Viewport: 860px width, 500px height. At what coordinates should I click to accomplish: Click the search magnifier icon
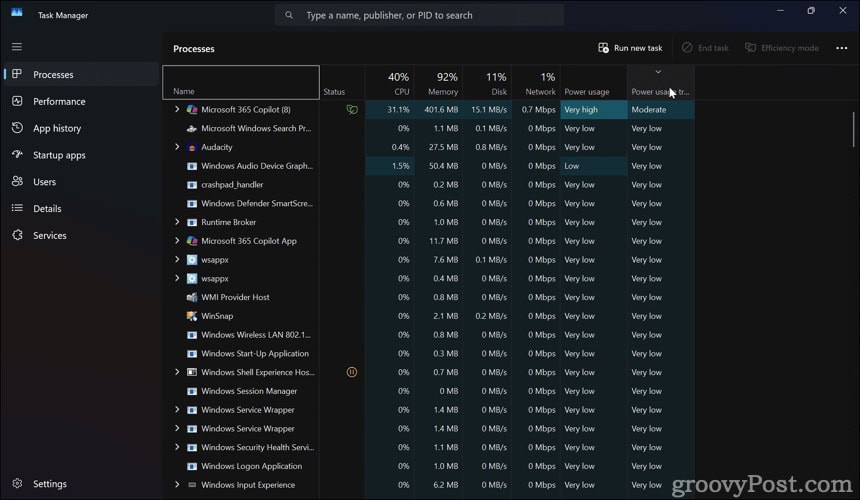(x=289, y=15)
